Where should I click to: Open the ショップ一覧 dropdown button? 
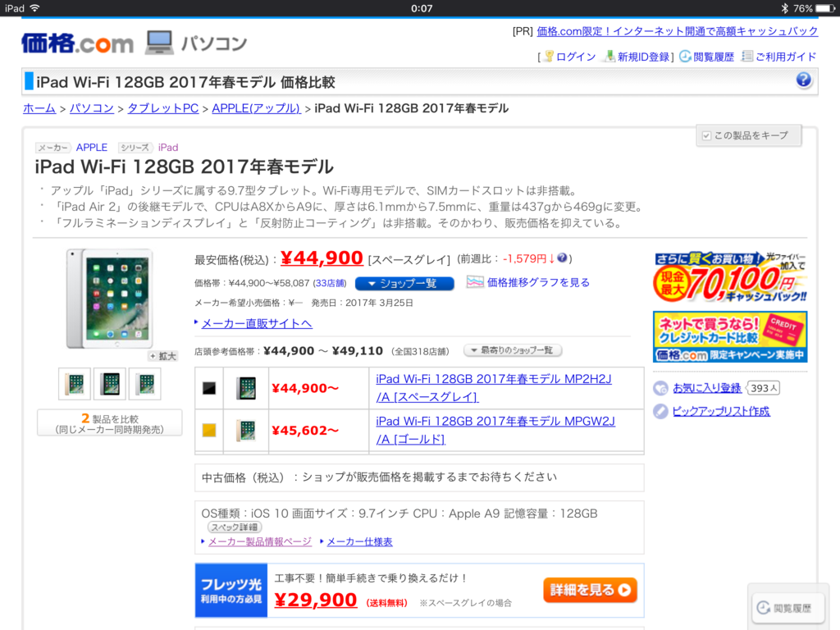[x=404, y=283]
